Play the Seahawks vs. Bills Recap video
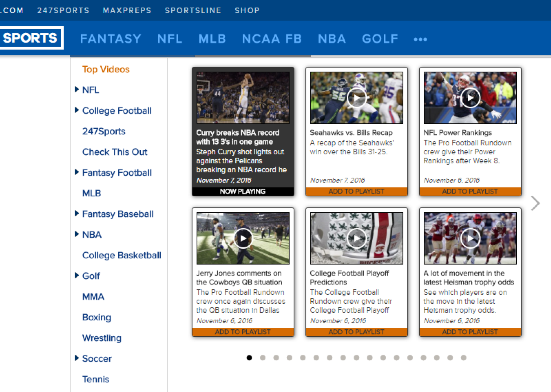 pos(357,98)
